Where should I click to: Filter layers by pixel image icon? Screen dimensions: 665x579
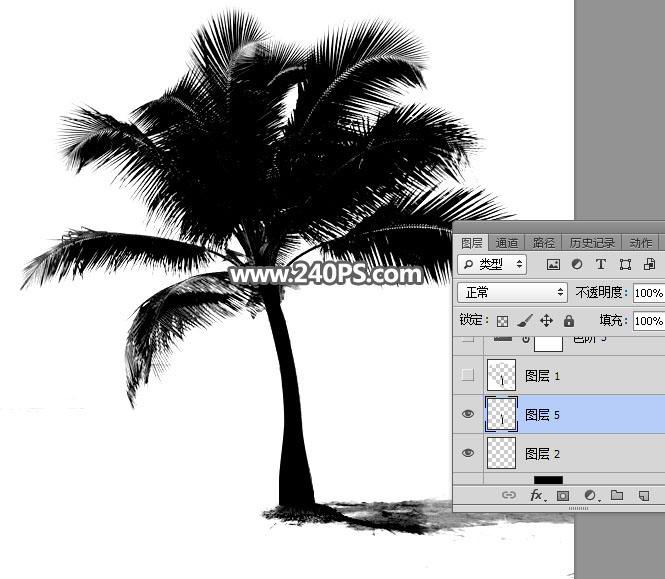tap(553, 265)
